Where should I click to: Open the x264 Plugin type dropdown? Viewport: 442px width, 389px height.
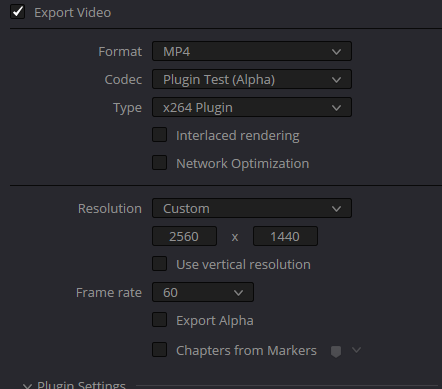pos(252,107)
